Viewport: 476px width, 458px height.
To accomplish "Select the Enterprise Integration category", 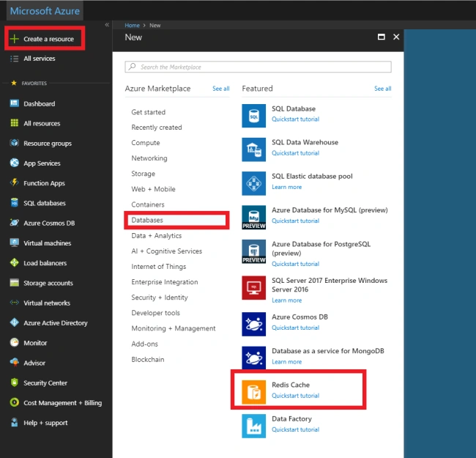I will tap(165, 282).
